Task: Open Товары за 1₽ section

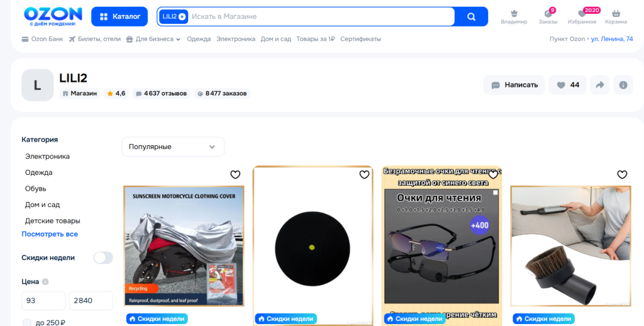Action: click(316, 39)
